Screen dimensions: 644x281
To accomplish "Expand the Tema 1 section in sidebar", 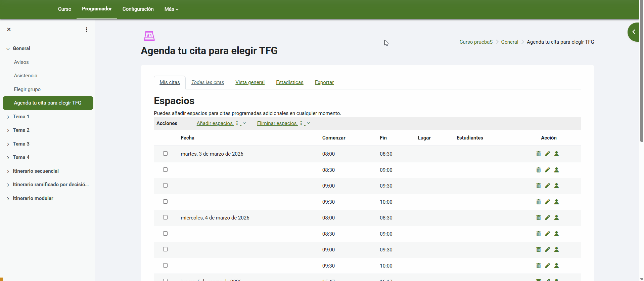I will point(8,117).
